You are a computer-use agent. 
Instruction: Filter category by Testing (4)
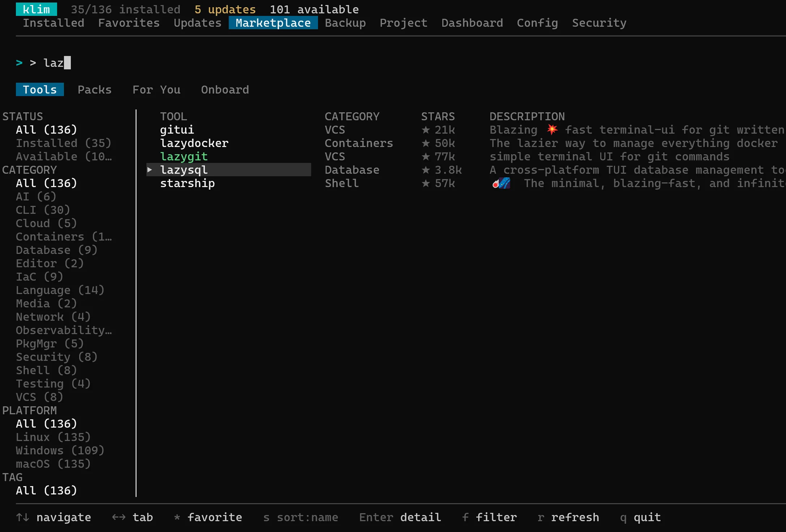pos(53,384)
